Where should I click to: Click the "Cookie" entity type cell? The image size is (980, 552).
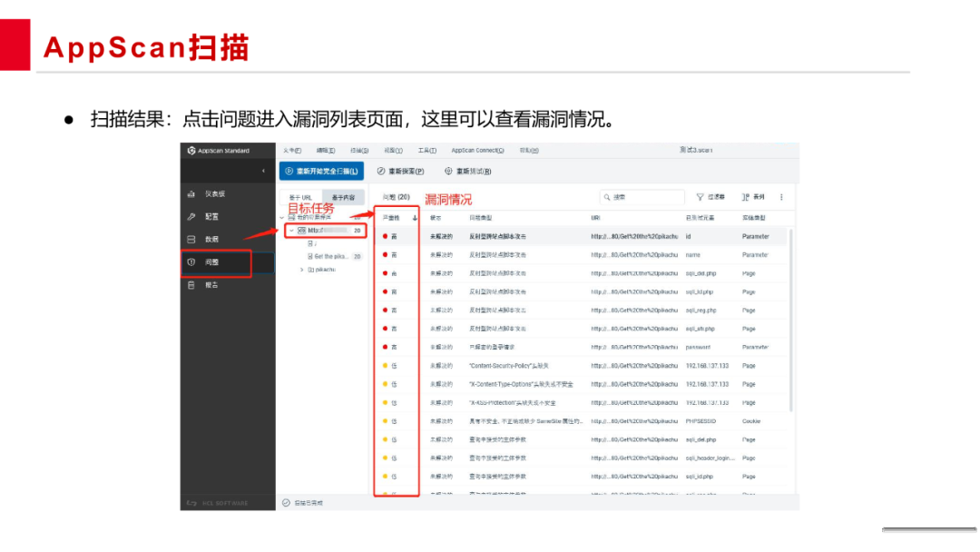click(x=751, y=421)
